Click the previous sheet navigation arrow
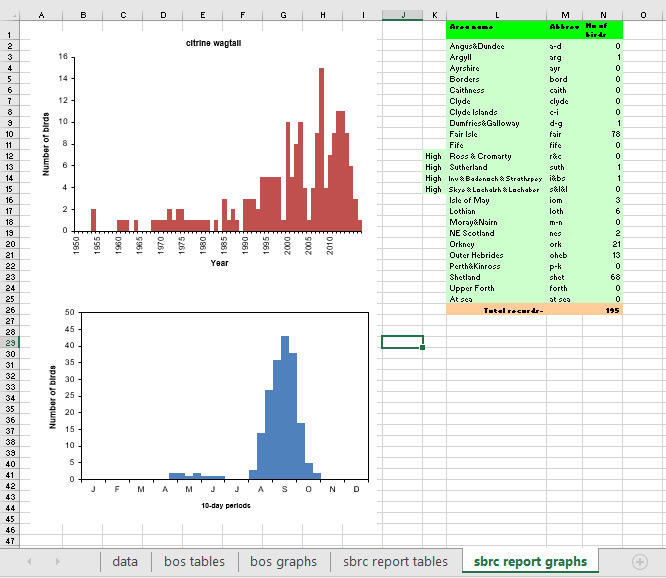This screenshot has height=578, width=666. coord(29,562)
